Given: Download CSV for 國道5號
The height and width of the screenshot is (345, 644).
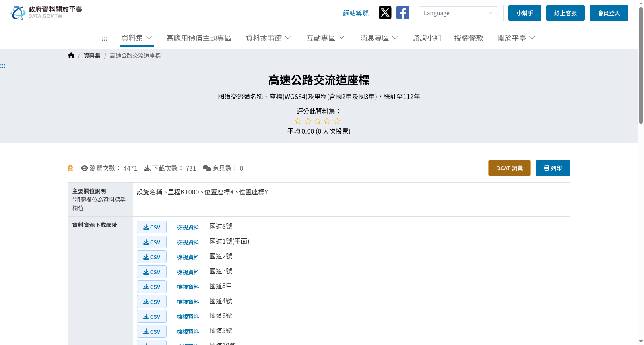Looking at the screenshot, I should [x=152, y=331].
